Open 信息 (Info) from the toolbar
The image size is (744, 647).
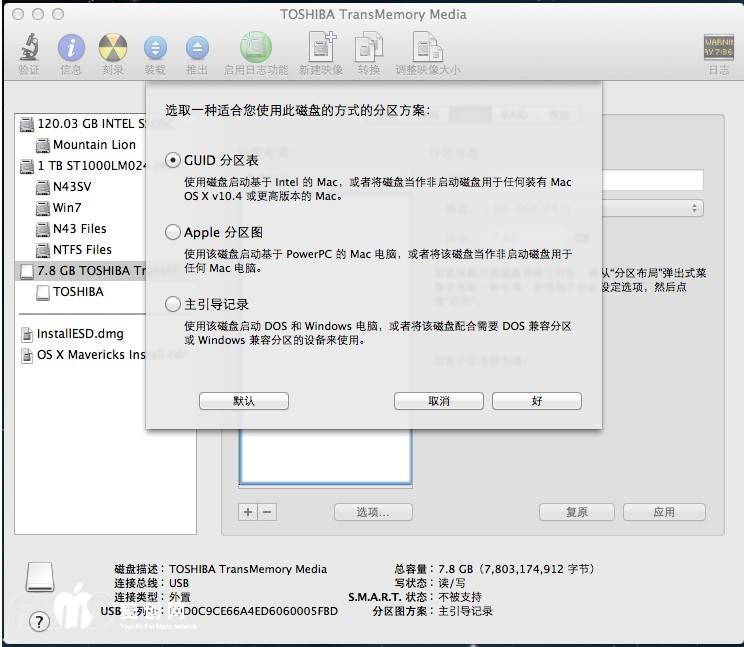(x=71, y=48)
